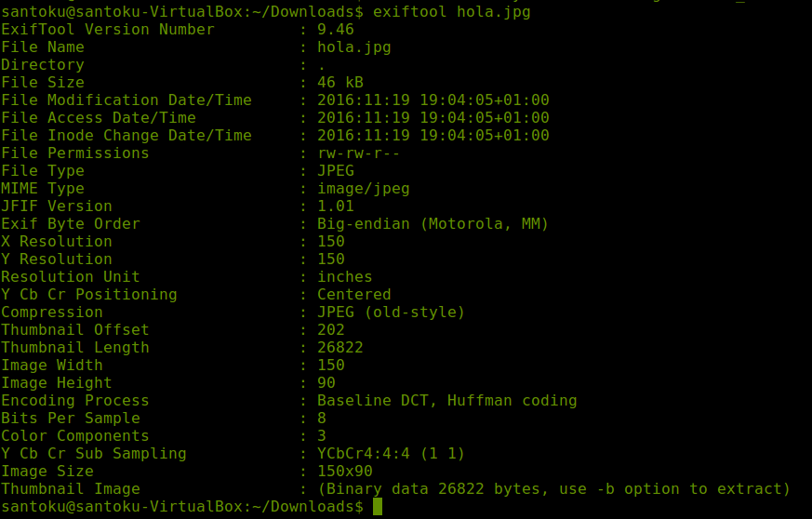
Task: Click the green cursor at the final prompt
Action: 378,507
